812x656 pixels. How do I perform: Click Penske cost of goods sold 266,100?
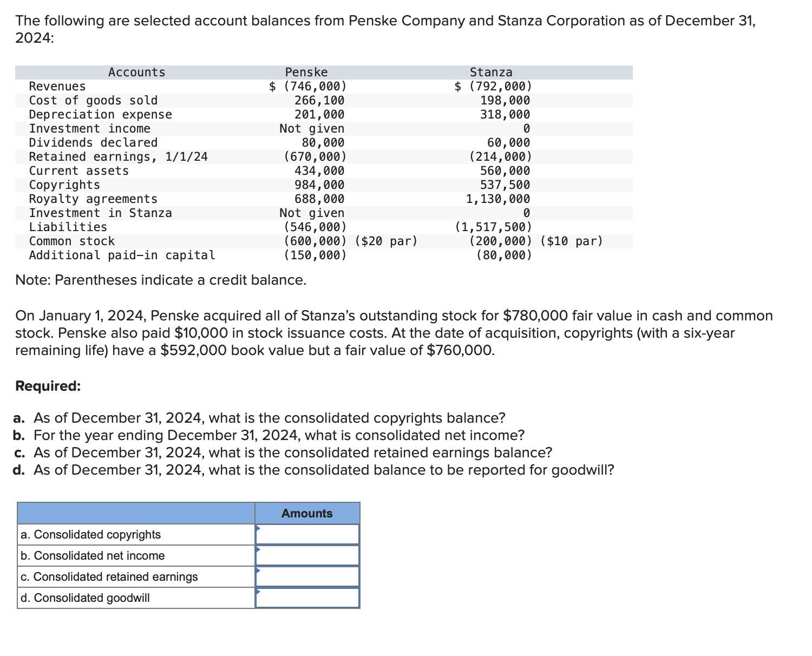tap(319, 100)
